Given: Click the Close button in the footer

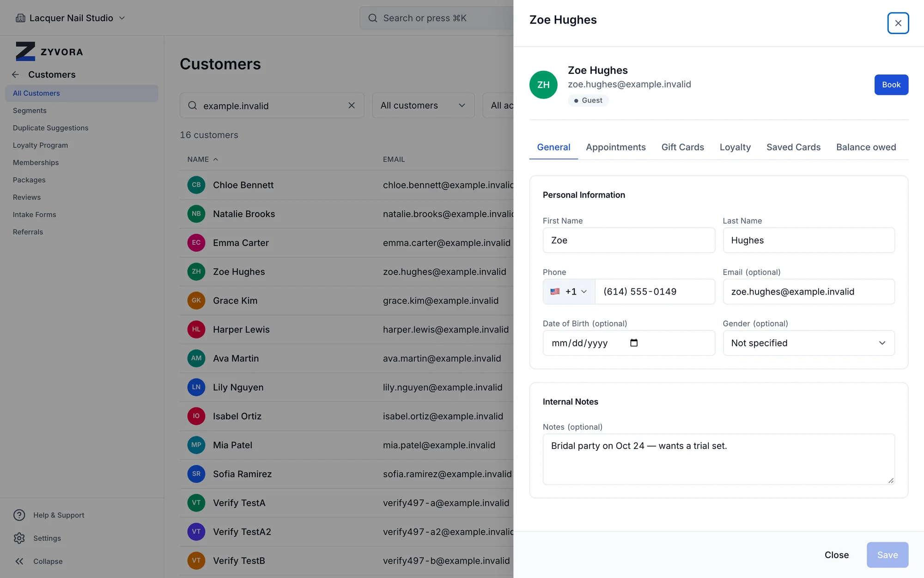Looking at the screenshot, I should tap(837, 555).
